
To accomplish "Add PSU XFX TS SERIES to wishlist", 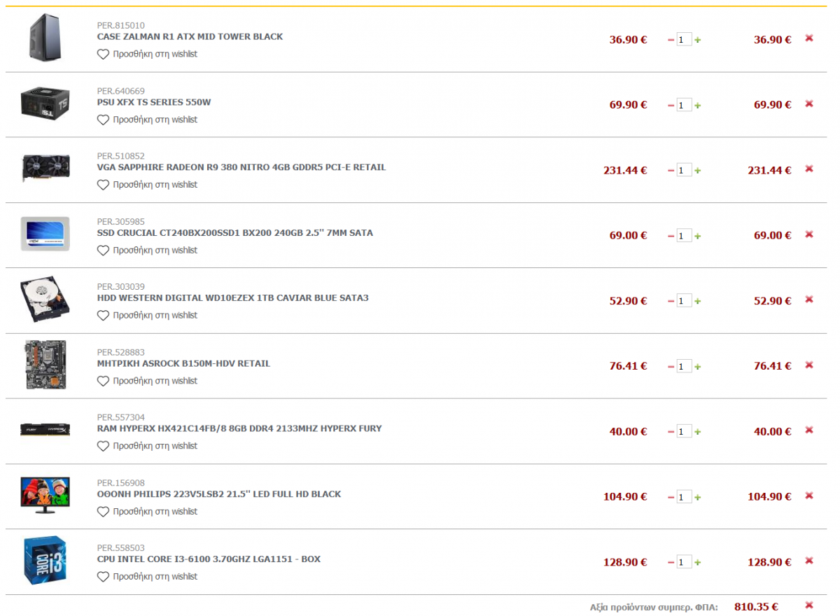I will click(147, 120).
